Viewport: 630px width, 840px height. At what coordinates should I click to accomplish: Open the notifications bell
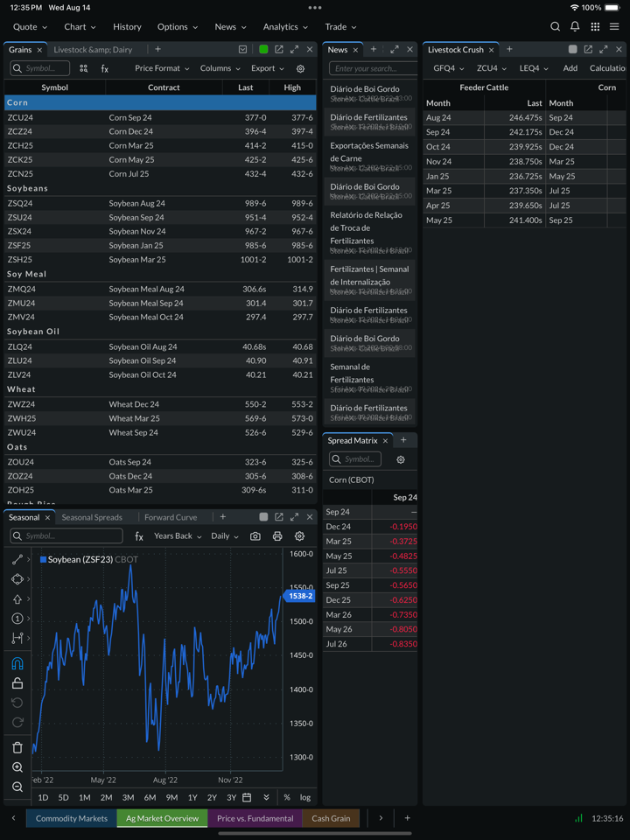click(x=575, y=27)
